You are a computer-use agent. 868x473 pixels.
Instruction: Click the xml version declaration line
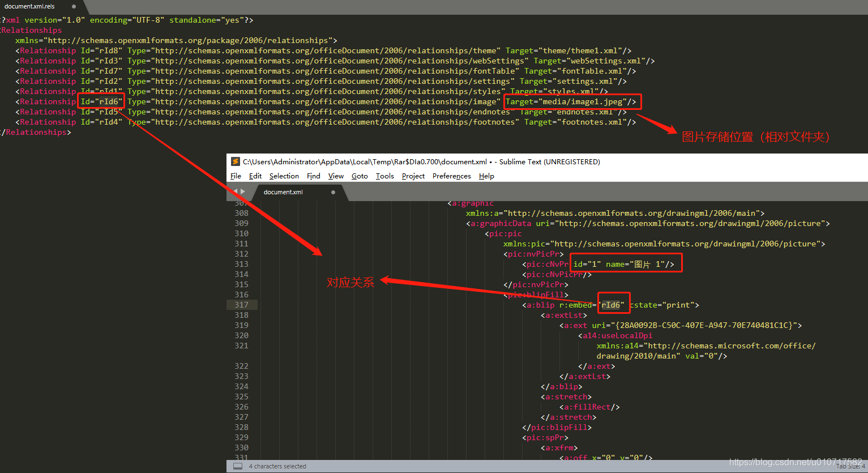127,20
